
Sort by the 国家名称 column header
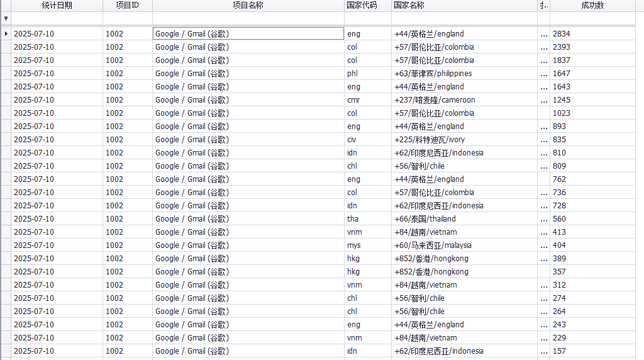point(464,5)
